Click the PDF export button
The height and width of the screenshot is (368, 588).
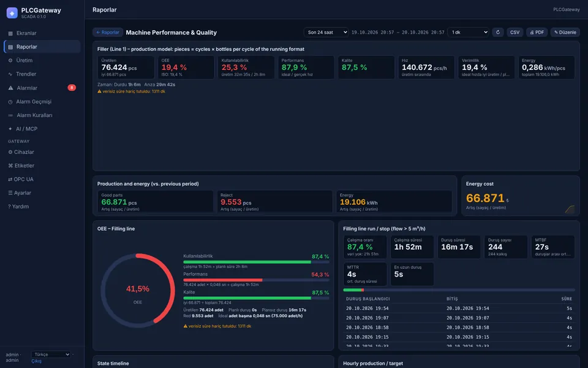coord(537,33)
